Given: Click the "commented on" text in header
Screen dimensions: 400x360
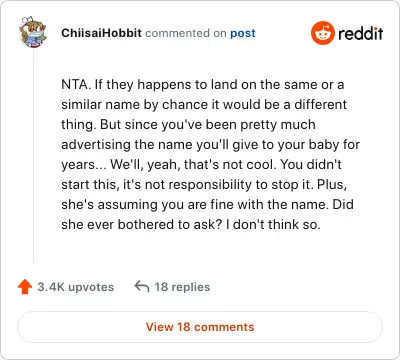Looking at the screenshot, I should coord(186,33).
